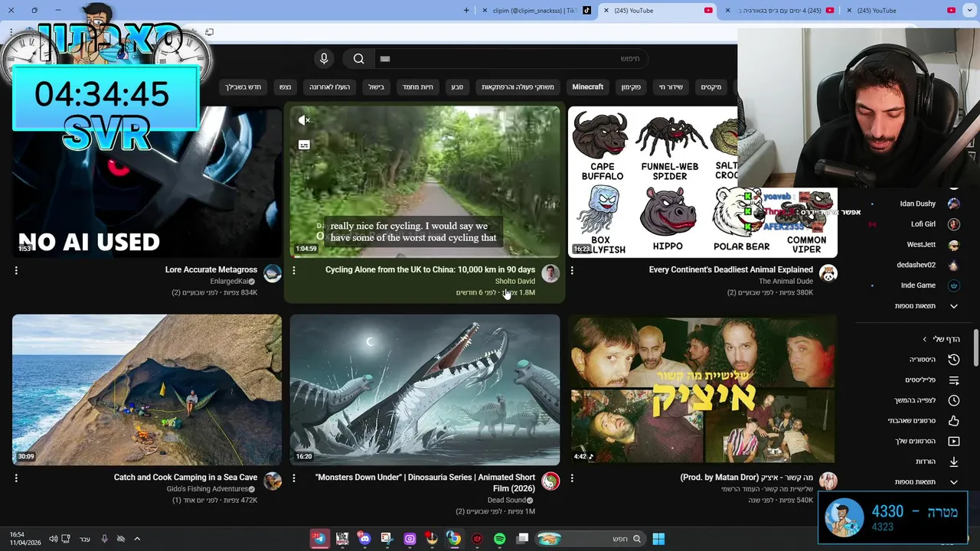The height and width of the screenshot is (551, 980).
Task: Open the History sidebar item icon
Action: 953,359
